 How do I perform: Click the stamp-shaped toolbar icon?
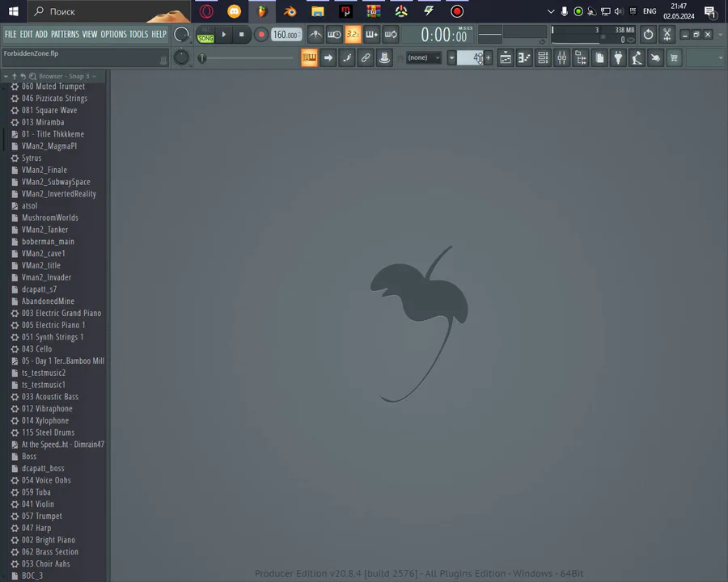(384, 57)
